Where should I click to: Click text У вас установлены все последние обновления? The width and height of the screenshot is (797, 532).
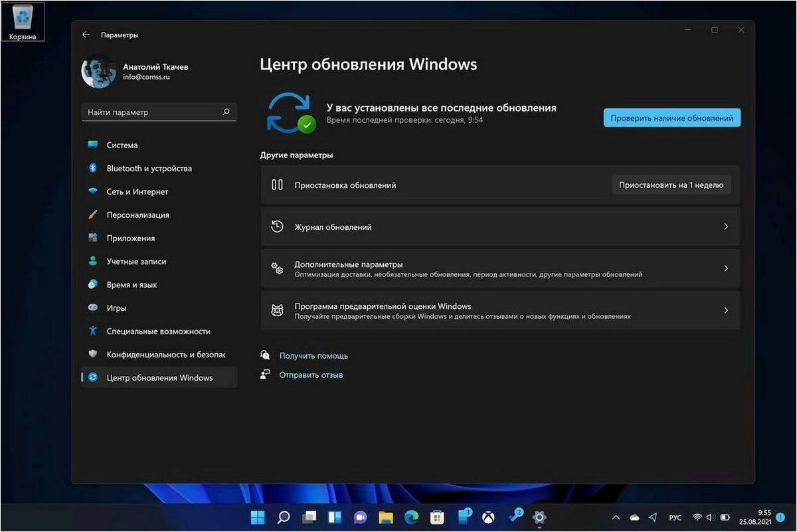pos(442,108)
